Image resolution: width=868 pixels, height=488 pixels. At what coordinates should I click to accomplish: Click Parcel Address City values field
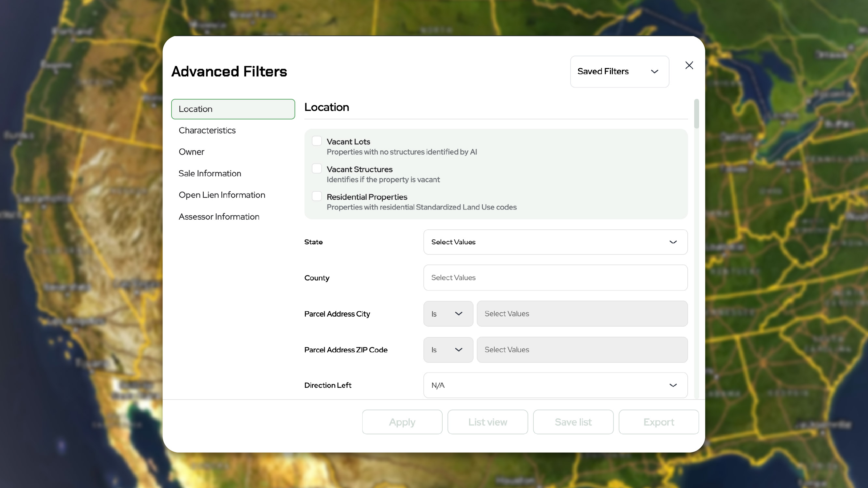pos(582,314)
